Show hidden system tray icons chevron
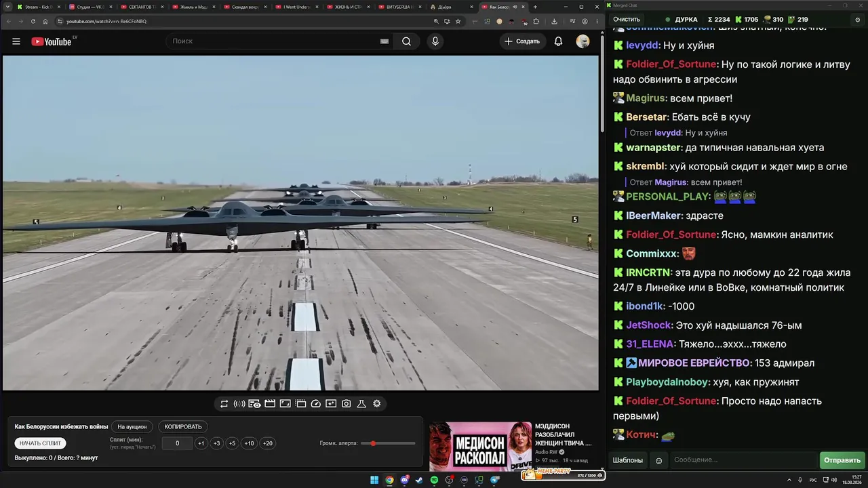 (x=789, y=480)
